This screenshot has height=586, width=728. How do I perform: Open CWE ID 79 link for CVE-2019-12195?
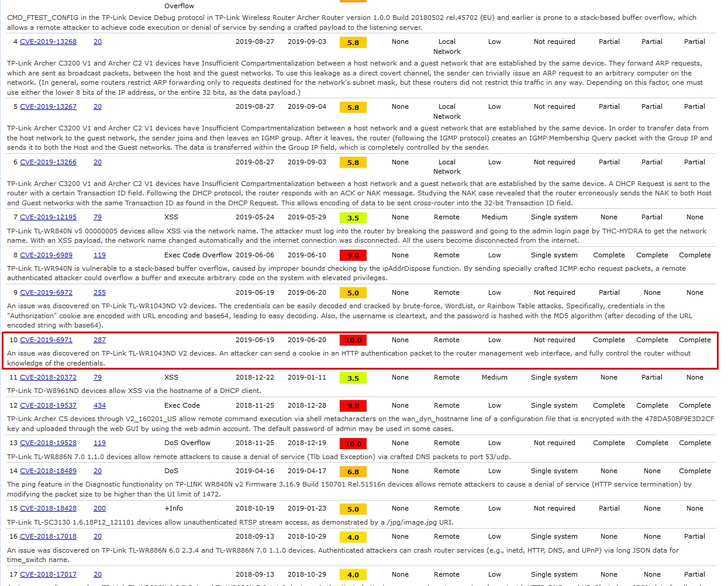tap(98, 217)
